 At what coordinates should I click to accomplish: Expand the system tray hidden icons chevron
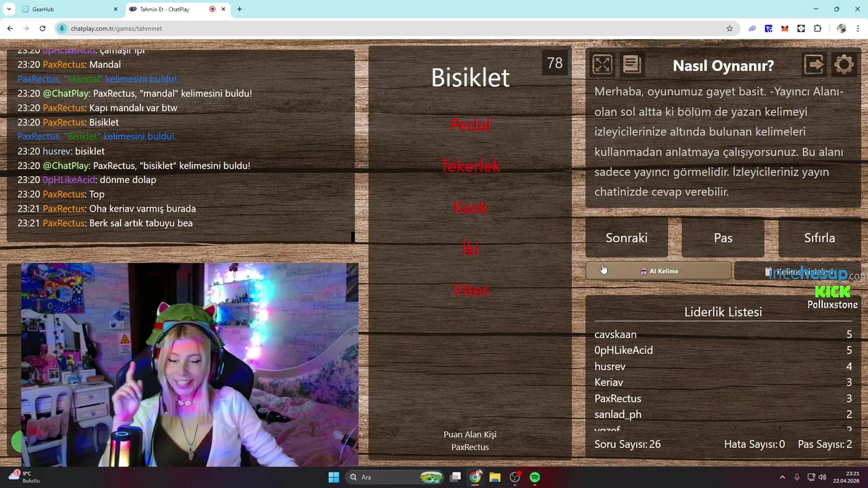(782, 477)
